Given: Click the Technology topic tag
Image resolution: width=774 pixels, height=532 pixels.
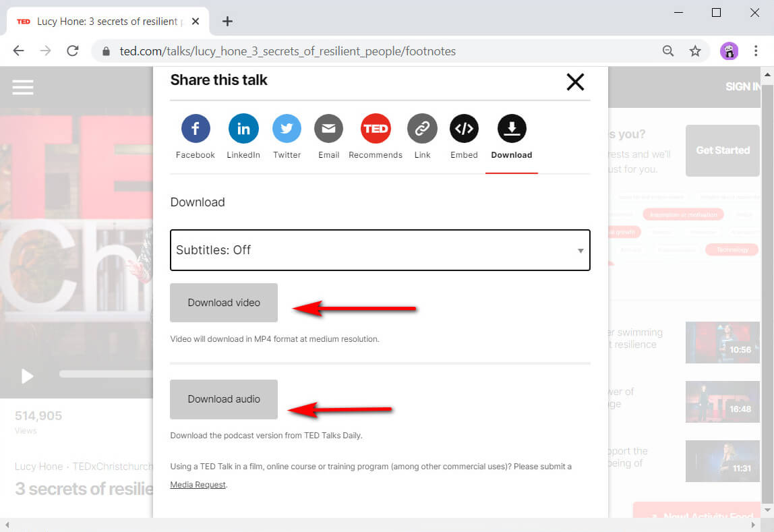Looking at the screenshot, I should 732,249.
